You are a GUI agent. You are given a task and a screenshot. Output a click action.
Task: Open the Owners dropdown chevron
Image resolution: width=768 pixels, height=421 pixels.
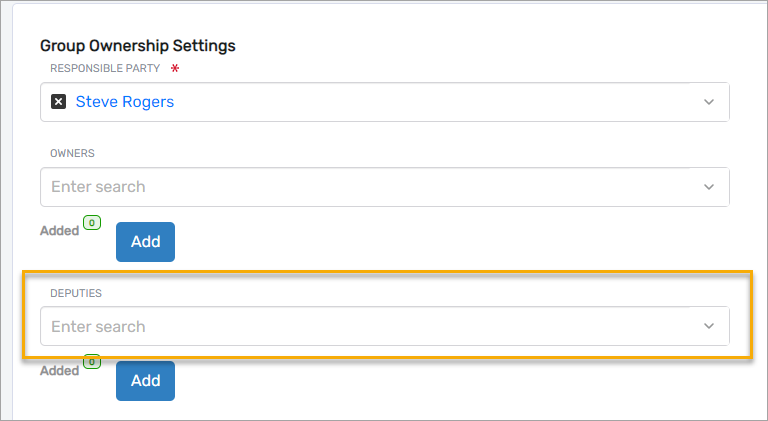point(709,187)
